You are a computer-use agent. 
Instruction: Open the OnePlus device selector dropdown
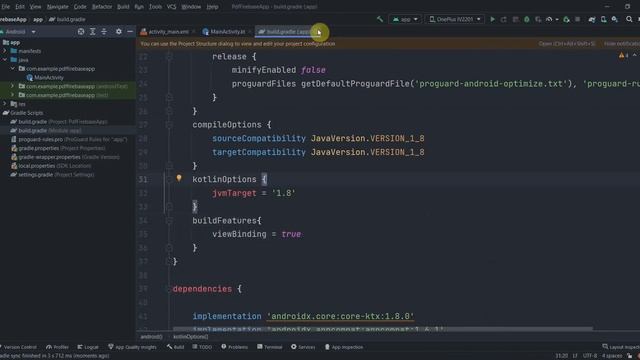455,19
